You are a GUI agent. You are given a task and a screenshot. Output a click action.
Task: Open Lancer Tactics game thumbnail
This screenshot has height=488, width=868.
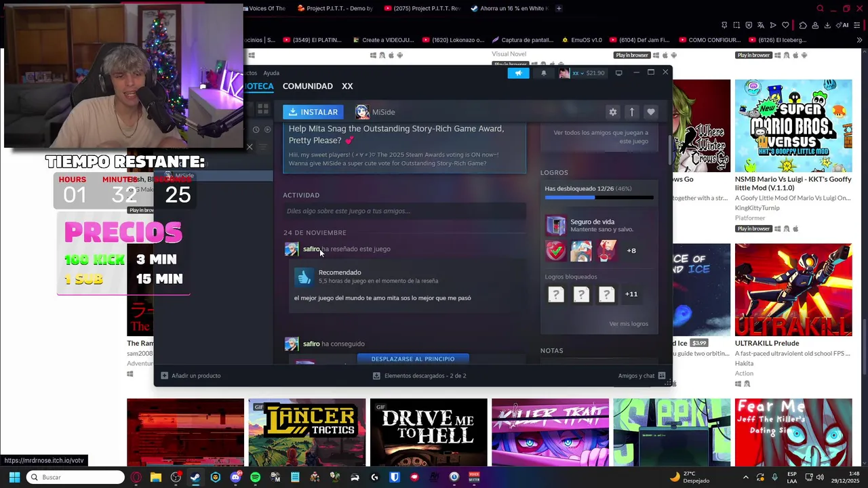tap(307, 432)
